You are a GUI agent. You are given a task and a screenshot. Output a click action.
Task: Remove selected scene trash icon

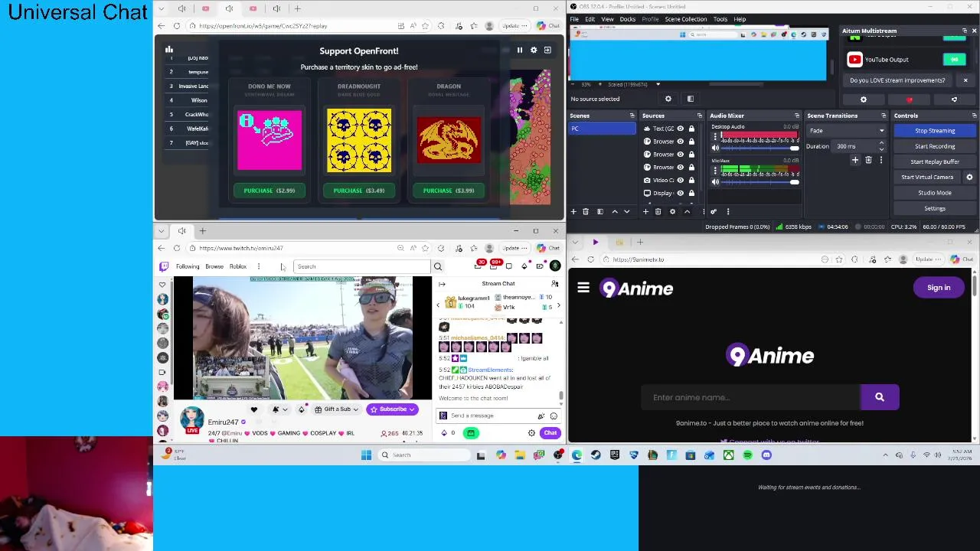(586, 212)
